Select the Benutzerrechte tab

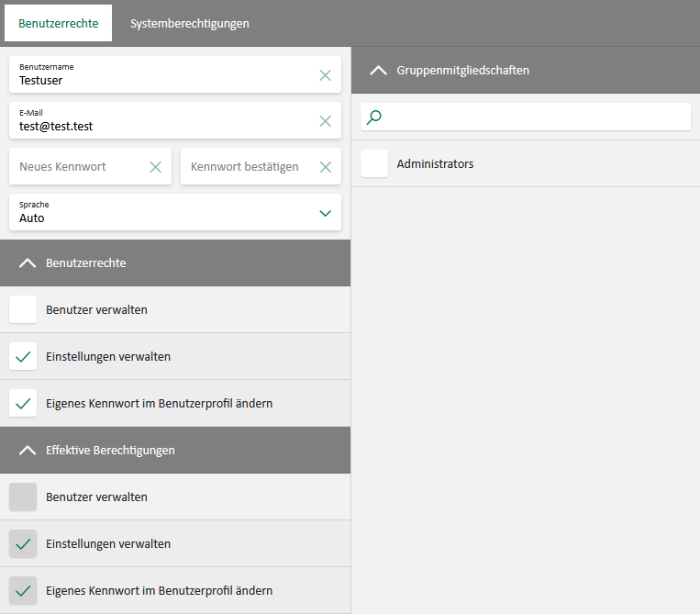(59, 24)
